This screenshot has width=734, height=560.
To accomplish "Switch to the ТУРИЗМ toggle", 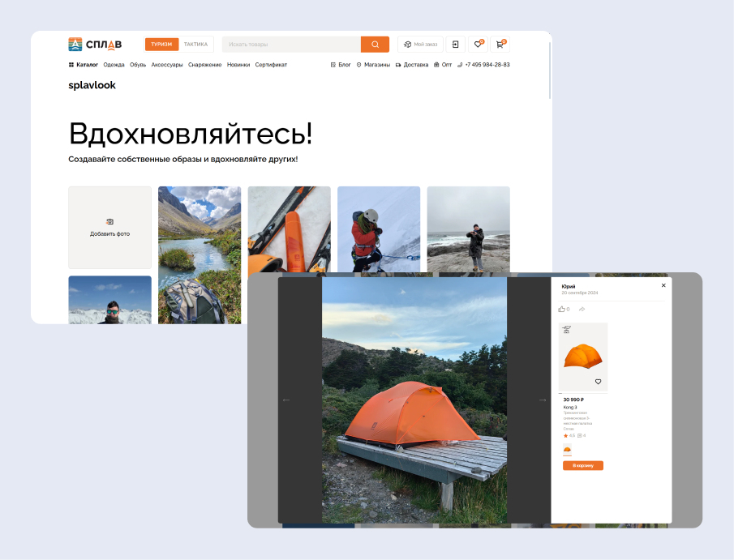I will [161, 45].
